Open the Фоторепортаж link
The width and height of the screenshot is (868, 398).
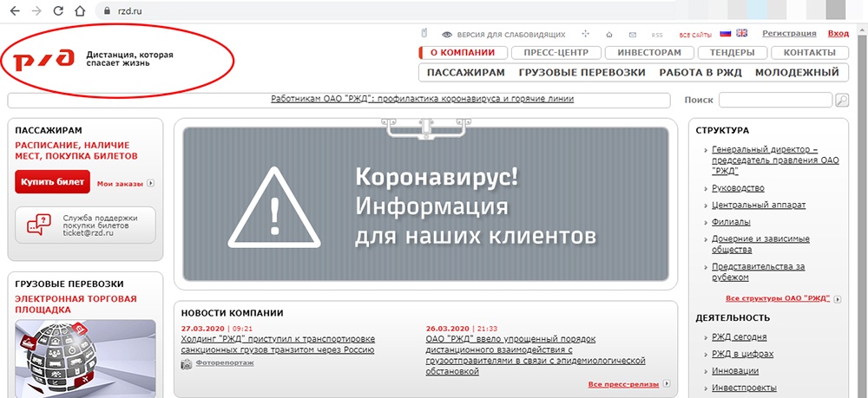click(x=225, y=363)
